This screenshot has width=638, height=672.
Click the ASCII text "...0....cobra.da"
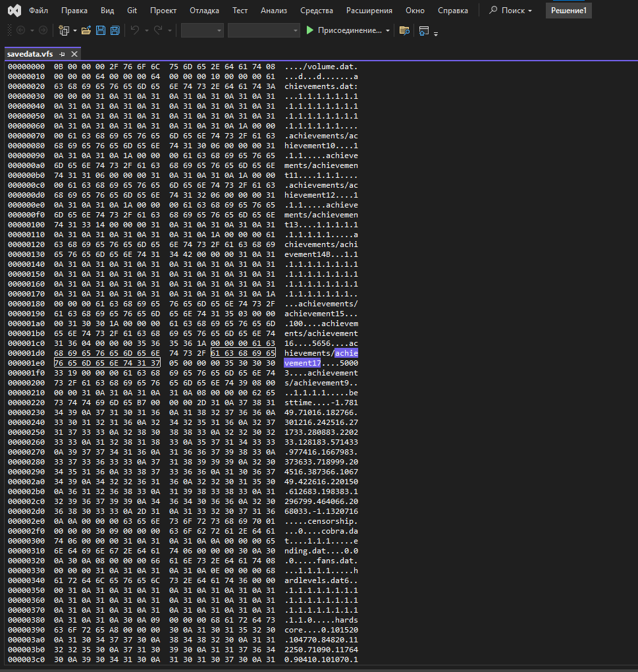pos(321,531)
